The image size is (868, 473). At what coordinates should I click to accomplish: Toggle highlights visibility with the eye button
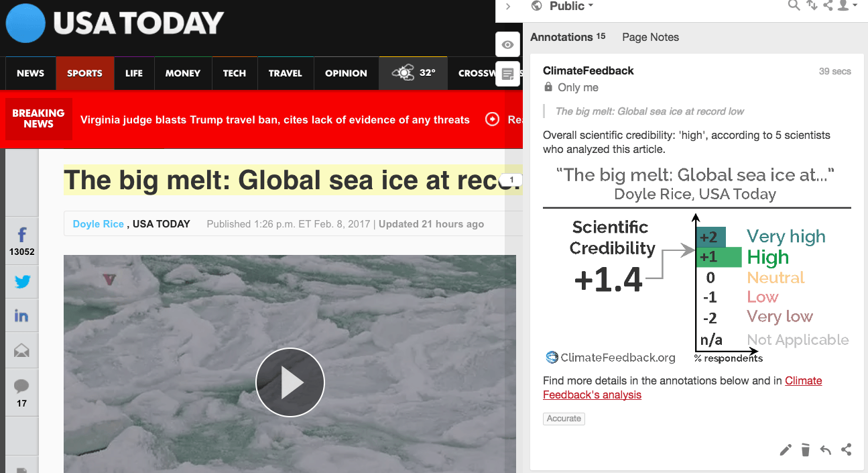(x=508, y=45)
